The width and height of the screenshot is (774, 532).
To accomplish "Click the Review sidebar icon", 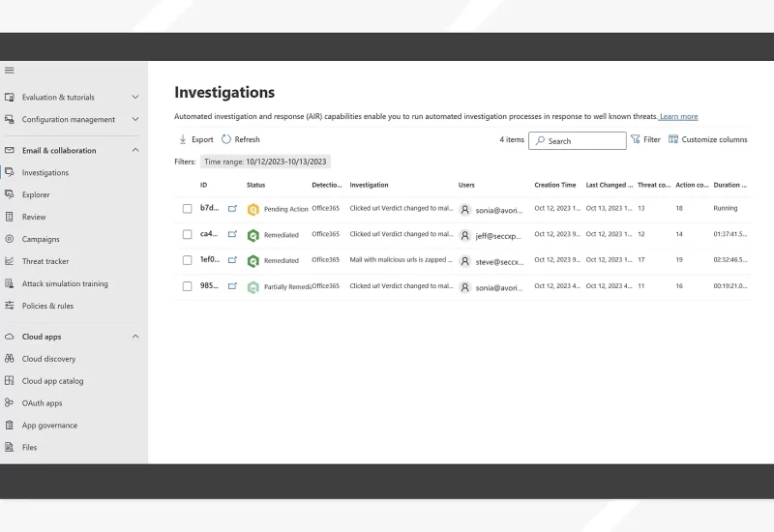I will click(10, 217).
